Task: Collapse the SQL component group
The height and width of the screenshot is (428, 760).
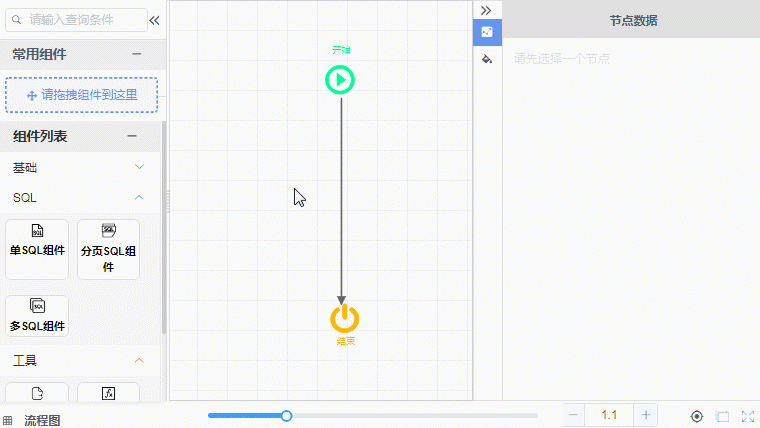Action: pos(139,197)
